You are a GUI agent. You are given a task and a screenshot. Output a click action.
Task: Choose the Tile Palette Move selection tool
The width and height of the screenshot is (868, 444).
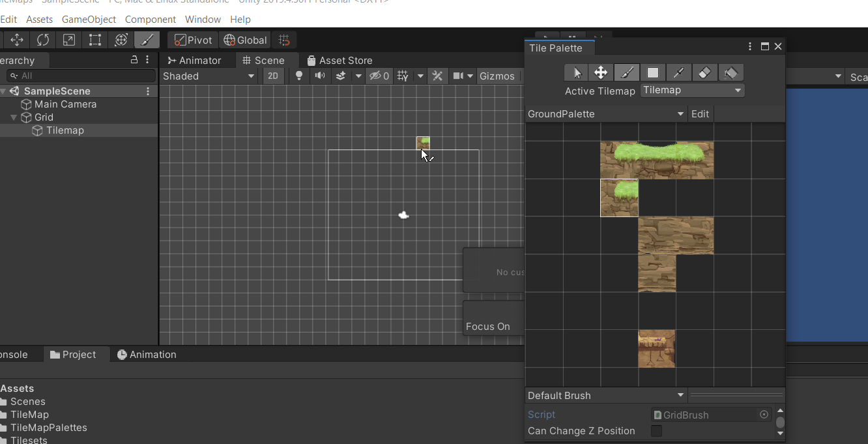pyautogui.click(x=601, y=72)
